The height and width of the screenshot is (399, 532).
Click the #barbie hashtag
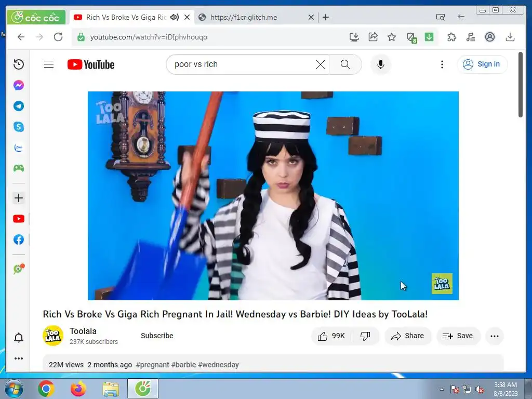183,365
